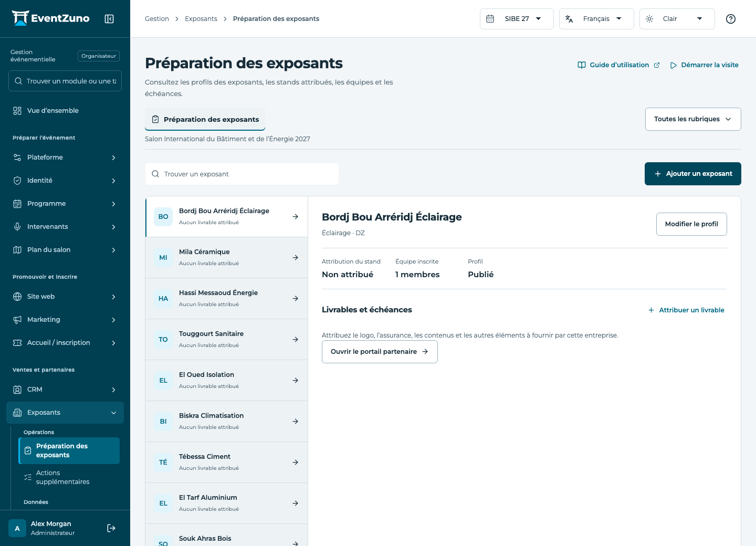This screenshot has width=756, height=546.
Task: Click the calendar icon beside SIBE 27
Action: point(490,19)
